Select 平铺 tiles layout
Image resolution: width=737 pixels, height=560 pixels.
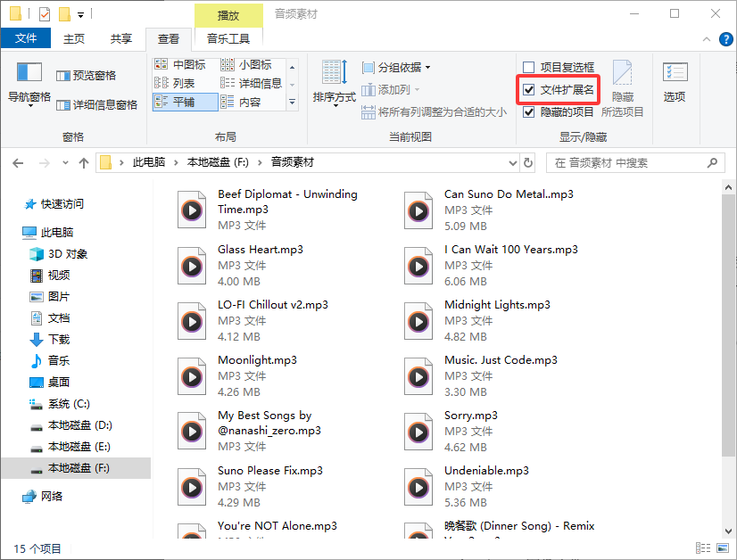coord(186,102)
